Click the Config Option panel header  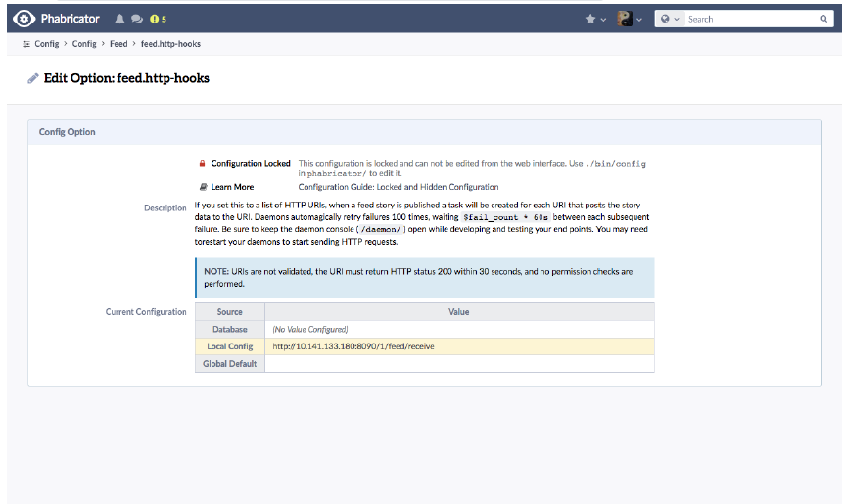424,132
